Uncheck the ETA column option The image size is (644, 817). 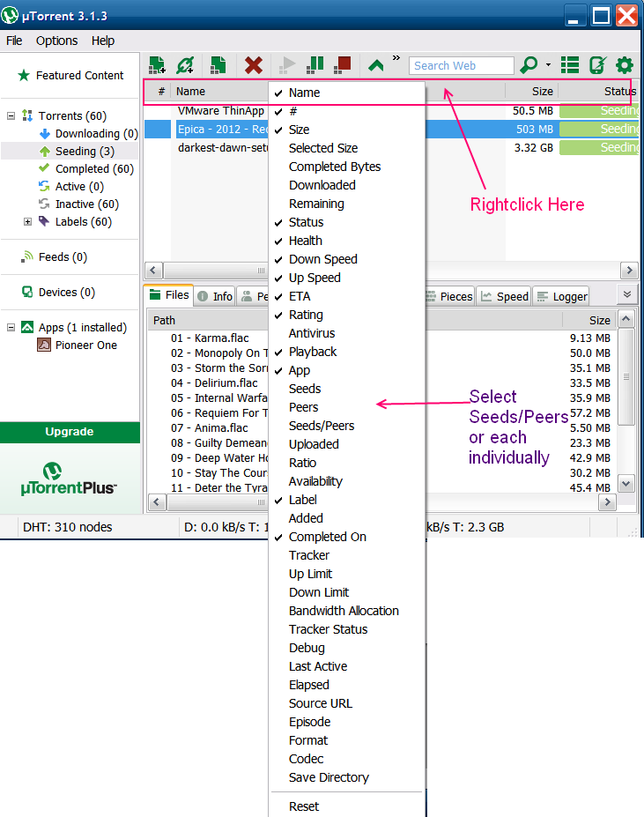tap(347, 296)
